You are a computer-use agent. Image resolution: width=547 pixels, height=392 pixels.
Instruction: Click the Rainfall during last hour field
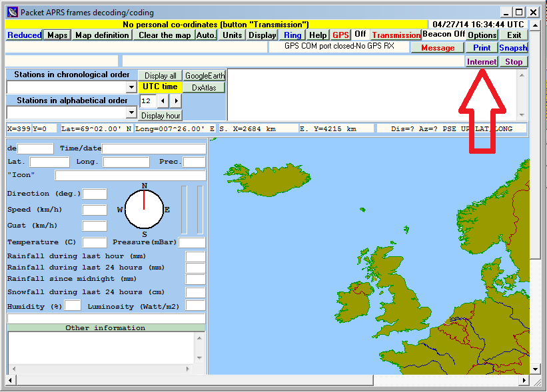click(195, 256)
